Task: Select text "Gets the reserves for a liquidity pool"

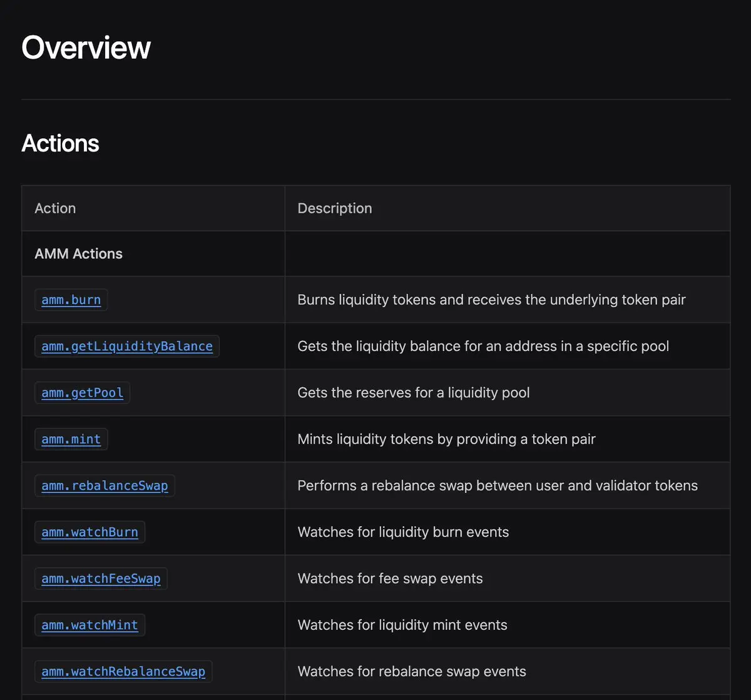Action: 414,392
